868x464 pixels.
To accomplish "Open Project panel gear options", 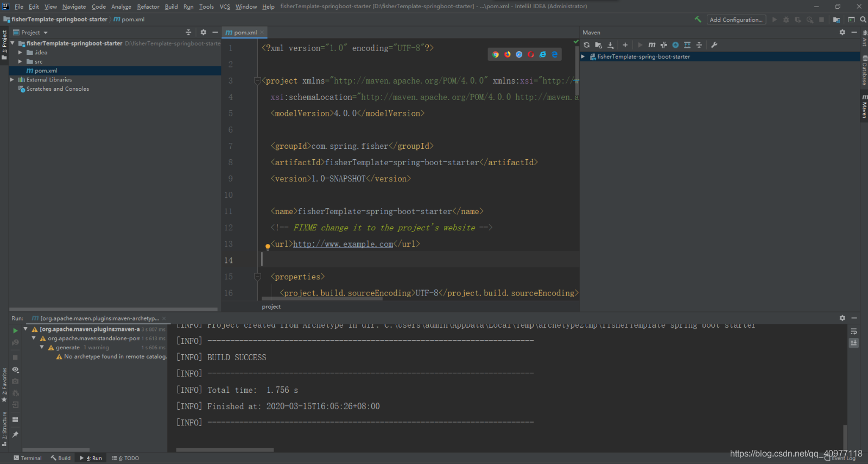I will point(203,33).
